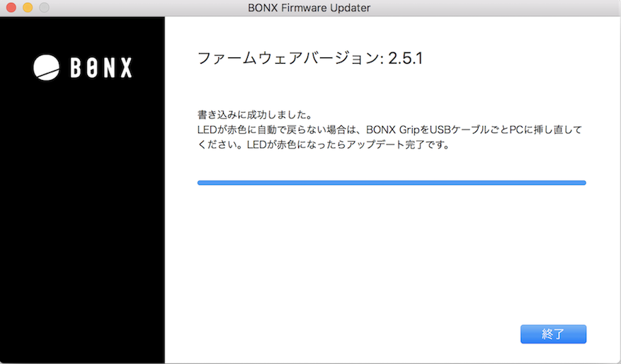
Task: Click the BONX Firmware Updater title text
Action: (x=309, y=8)
